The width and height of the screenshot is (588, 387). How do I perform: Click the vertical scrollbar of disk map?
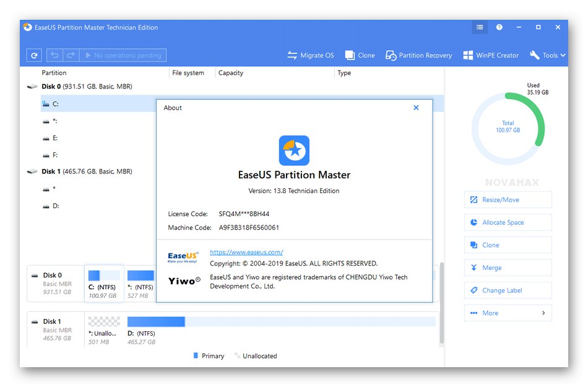442,303
